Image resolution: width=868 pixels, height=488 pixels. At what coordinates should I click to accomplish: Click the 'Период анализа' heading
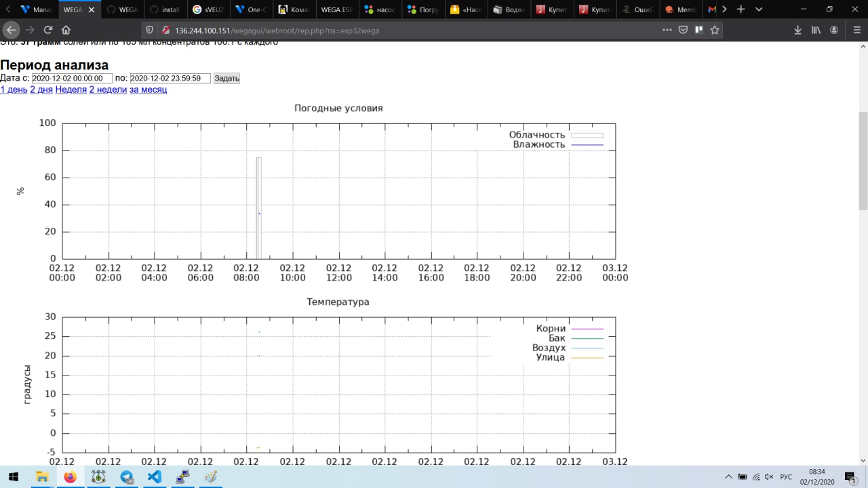pos(54,65)
